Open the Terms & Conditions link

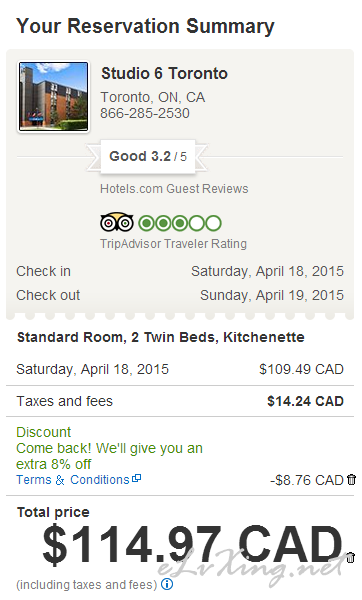pyautogui.click(x=73, y=479)
